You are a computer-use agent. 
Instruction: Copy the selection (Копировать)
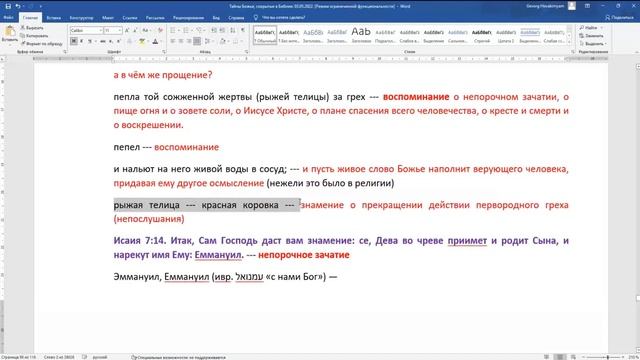click(34, 36)
